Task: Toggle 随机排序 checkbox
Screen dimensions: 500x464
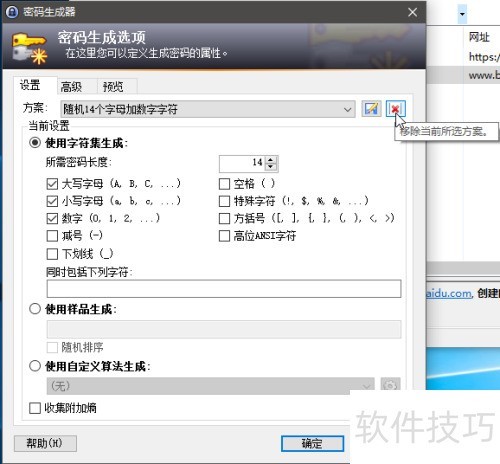Action: (x=52, y=347)
